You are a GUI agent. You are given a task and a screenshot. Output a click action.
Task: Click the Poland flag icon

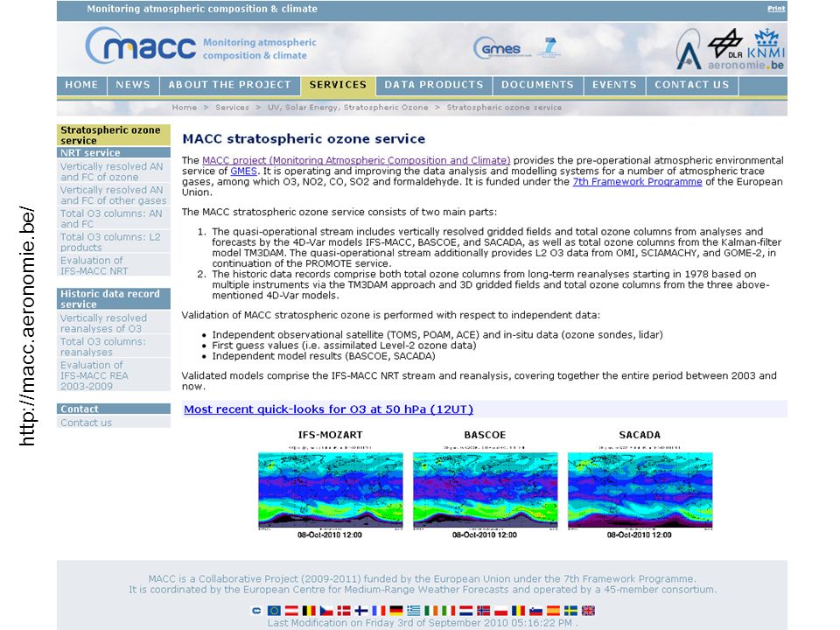500,611
